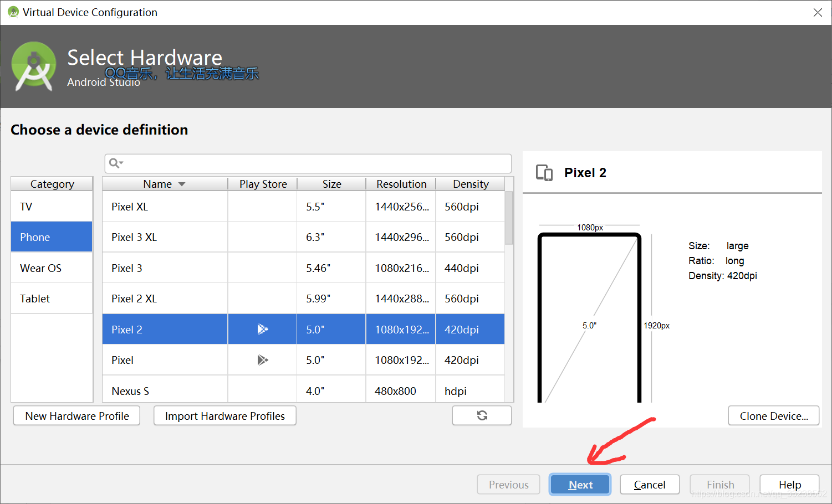
Task: Select the Pixel 3 XL device row
Action: point(303,237)
